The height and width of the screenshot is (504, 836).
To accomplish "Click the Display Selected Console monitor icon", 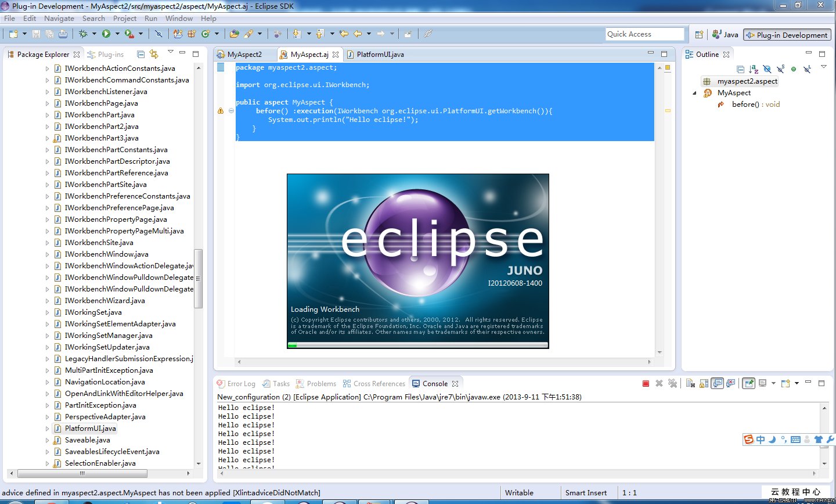I will click(x=763, y=383).
